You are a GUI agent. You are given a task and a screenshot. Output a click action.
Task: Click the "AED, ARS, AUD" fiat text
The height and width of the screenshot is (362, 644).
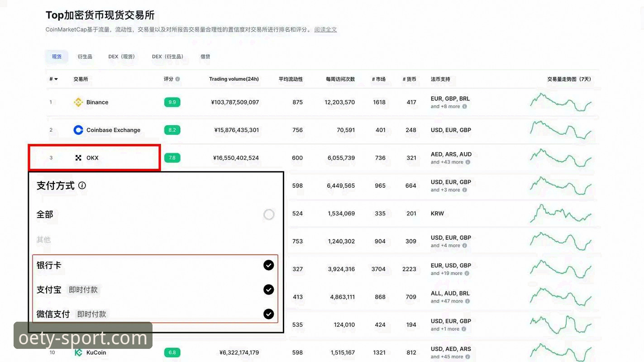click(451, 154)
